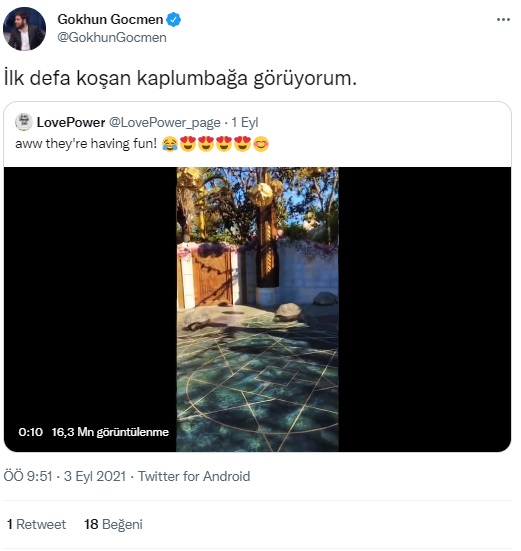Viewport: 521px width, 551px height.
Task: Click the LovePower account name
Action: [71, 122]
